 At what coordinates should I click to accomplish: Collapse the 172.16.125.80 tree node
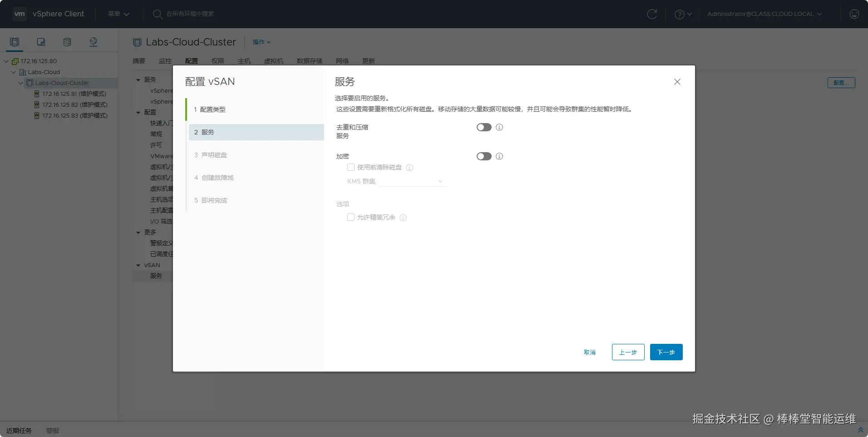[6, 61]
